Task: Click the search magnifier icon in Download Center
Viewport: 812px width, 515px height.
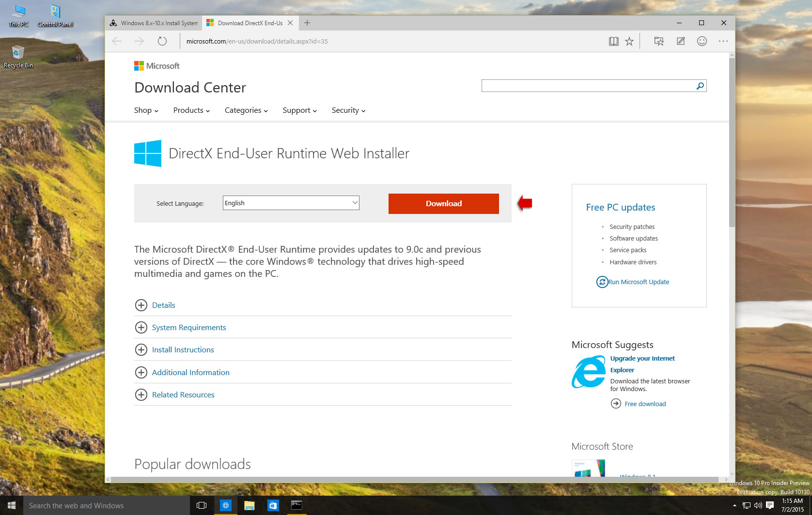Action: tap(700, 86)
